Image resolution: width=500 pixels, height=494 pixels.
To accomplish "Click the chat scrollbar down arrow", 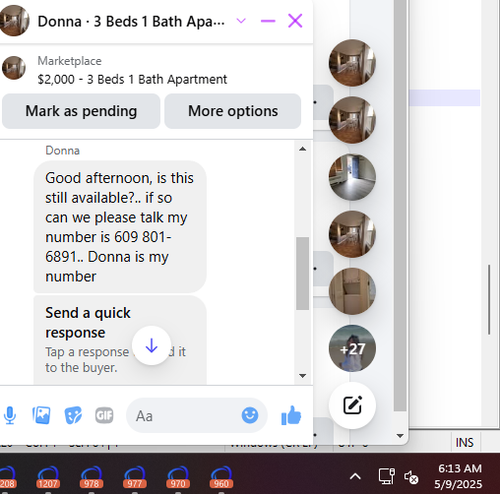I will click(302, 376).
